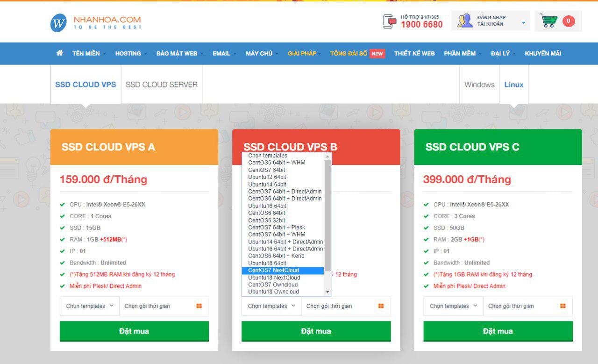Viewport: 598px width, 364px height.
Task: Select Ubuntu14 64bit + DirectAdmin template
Action: click(x=283, y=242)
